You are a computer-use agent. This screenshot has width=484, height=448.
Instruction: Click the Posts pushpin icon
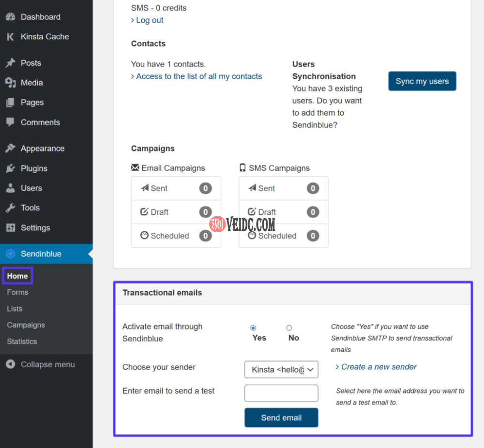pos(10,63)
